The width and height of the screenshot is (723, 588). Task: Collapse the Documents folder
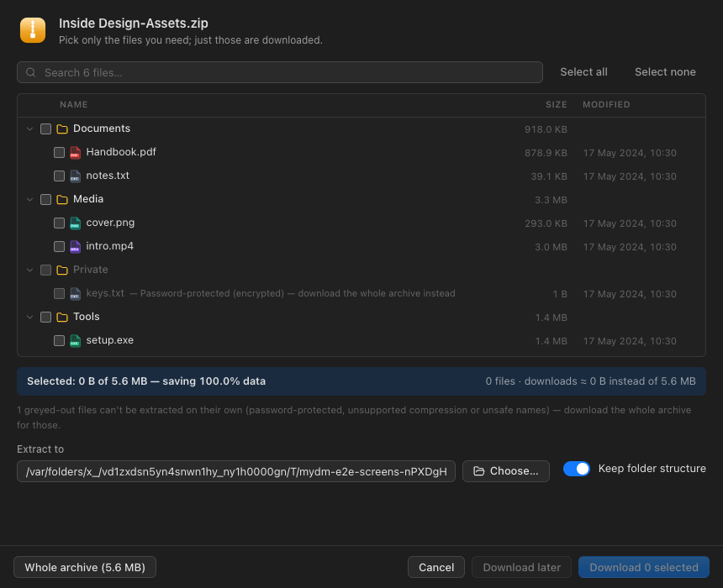pyautogui.click(x=30, y=129)
